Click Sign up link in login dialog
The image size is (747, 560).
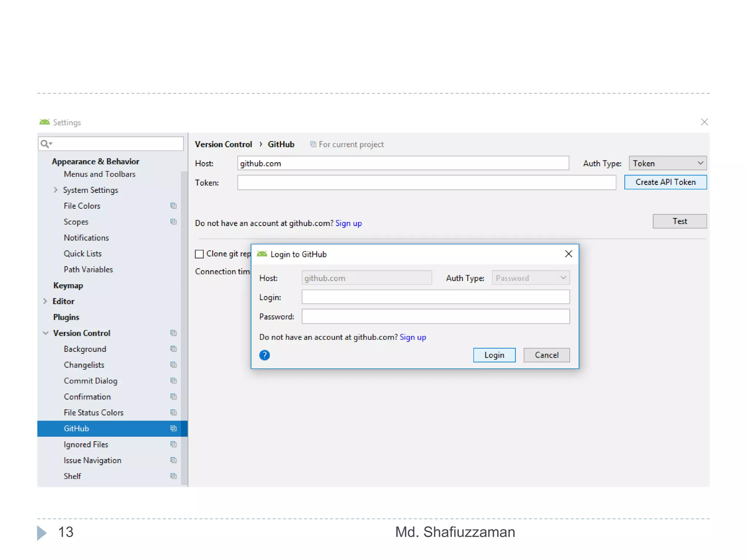(x=413, y=337)
